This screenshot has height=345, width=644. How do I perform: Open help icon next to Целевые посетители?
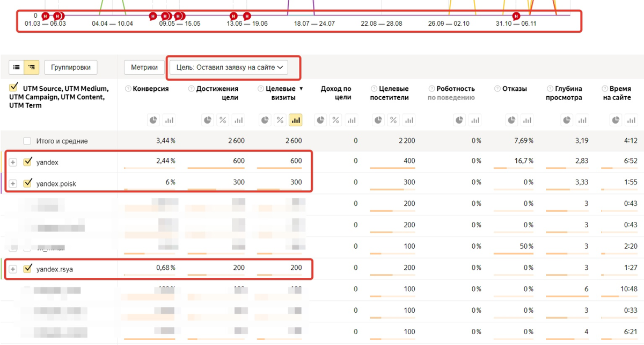click(373, 89)
